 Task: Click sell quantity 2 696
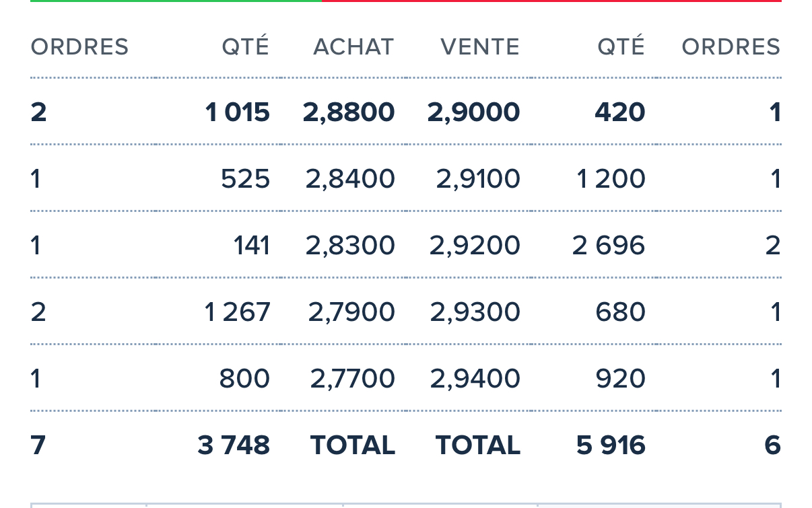coord(609,246)
